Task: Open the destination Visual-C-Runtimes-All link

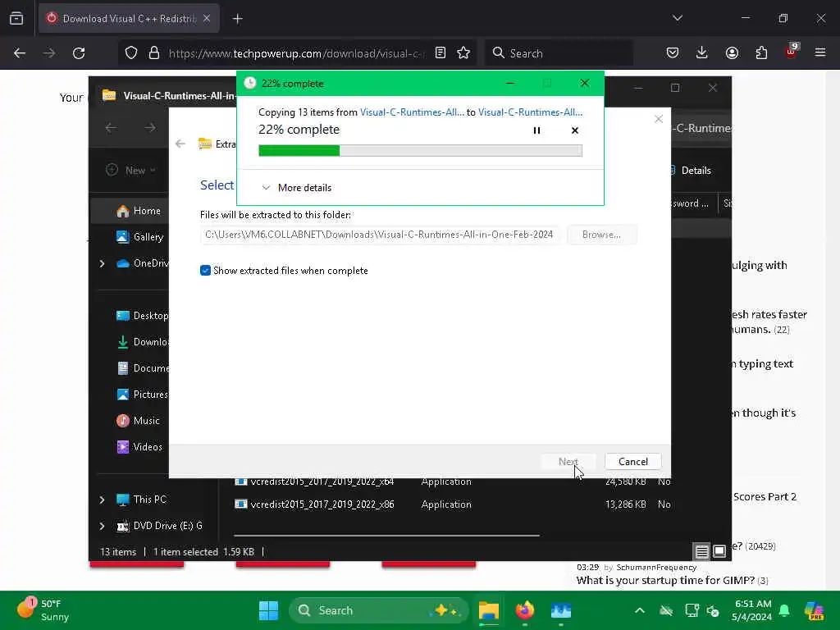Action: click(x=530, y=112)
